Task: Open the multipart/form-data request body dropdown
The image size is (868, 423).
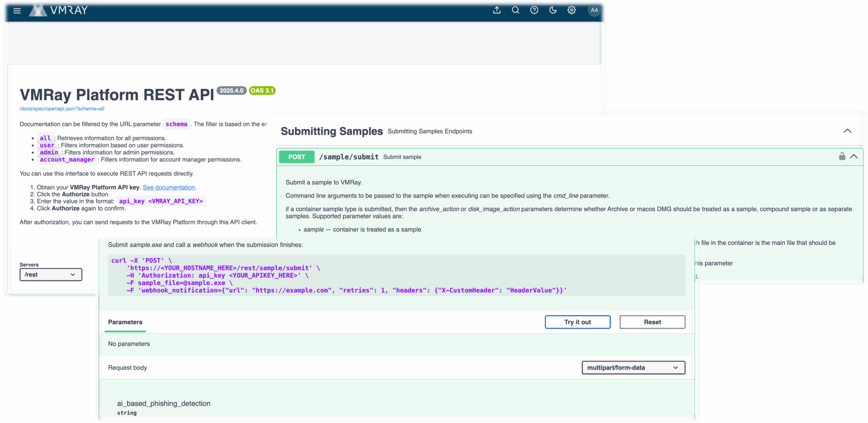Action: (x=633, y=367)
